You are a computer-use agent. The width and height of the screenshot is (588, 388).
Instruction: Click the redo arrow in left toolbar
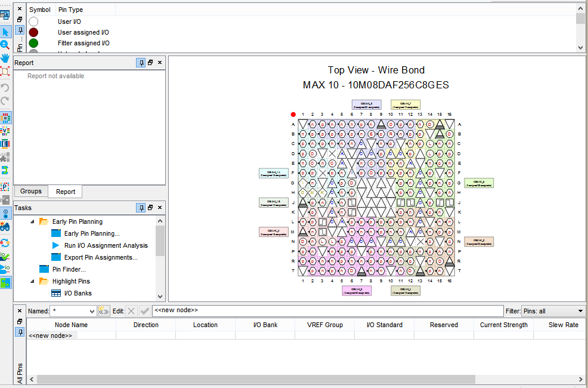[5, 100]
